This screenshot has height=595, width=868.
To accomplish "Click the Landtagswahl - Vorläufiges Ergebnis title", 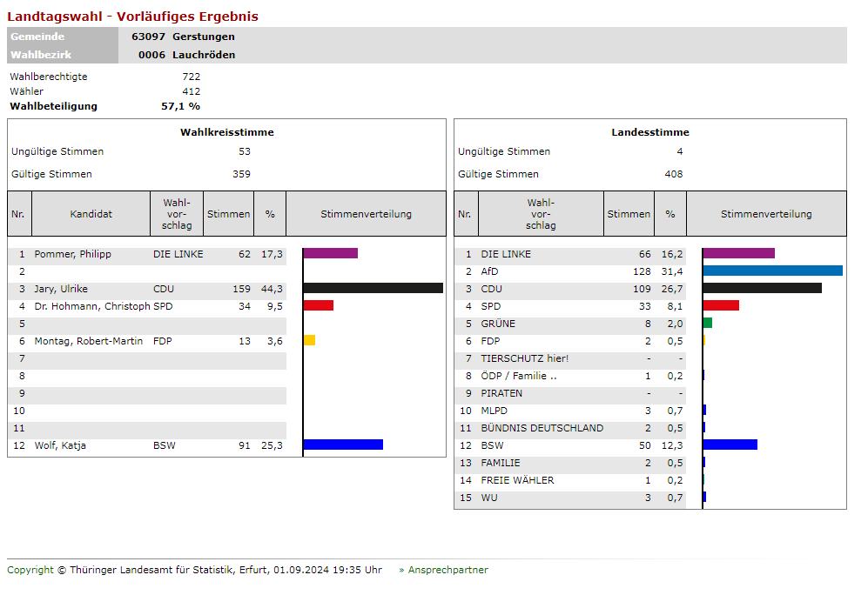I will click(132, 17).
